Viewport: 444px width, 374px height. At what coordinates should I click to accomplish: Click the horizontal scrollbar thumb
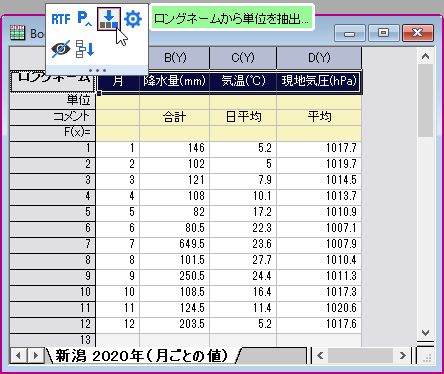pos(360,356)
